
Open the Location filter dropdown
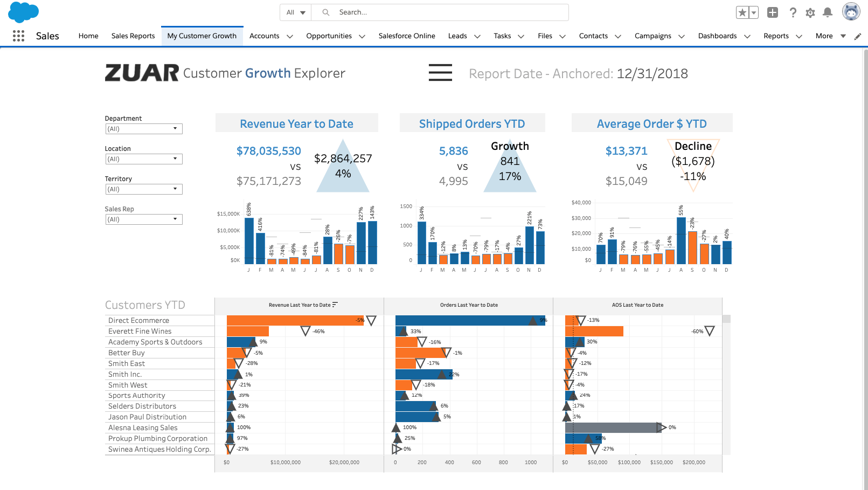coord(144,159)
